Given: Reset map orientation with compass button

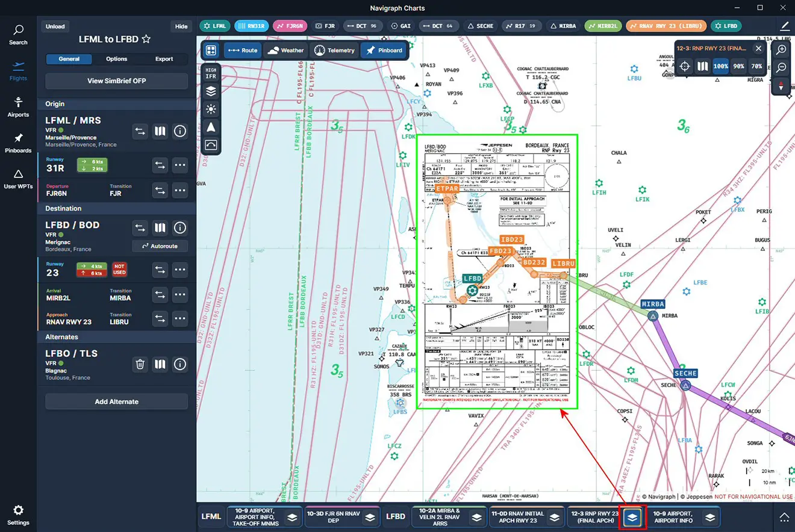Looking at the screenshot, I should (x=781, y=86).
